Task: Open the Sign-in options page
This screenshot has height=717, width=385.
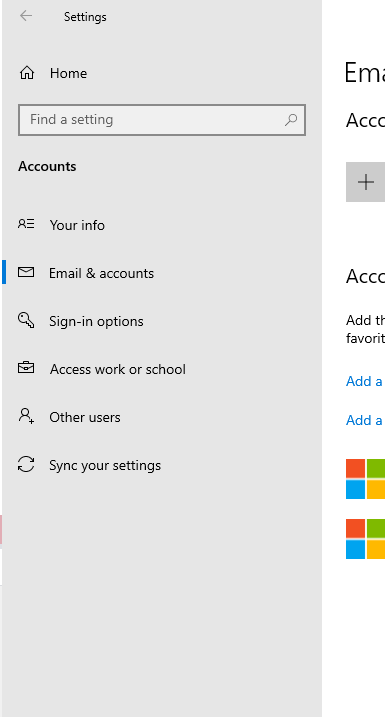Action: click(96, 321)
